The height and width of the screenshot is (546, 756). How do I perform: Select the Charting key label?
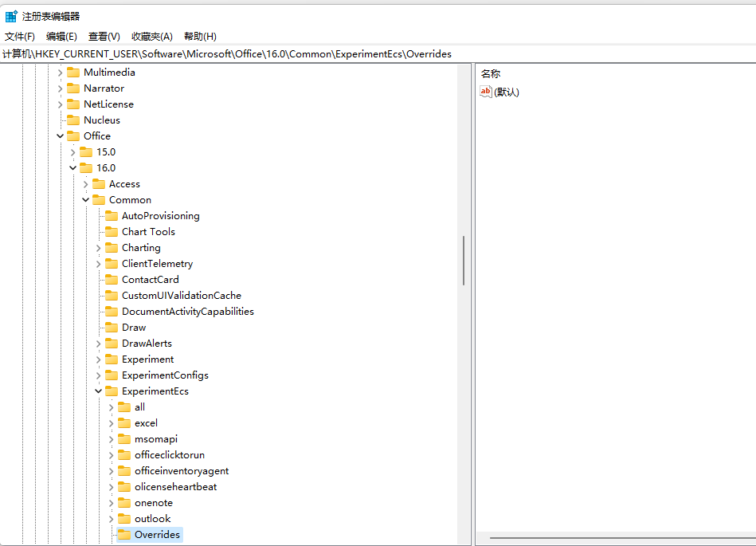(x=141, y=247)
